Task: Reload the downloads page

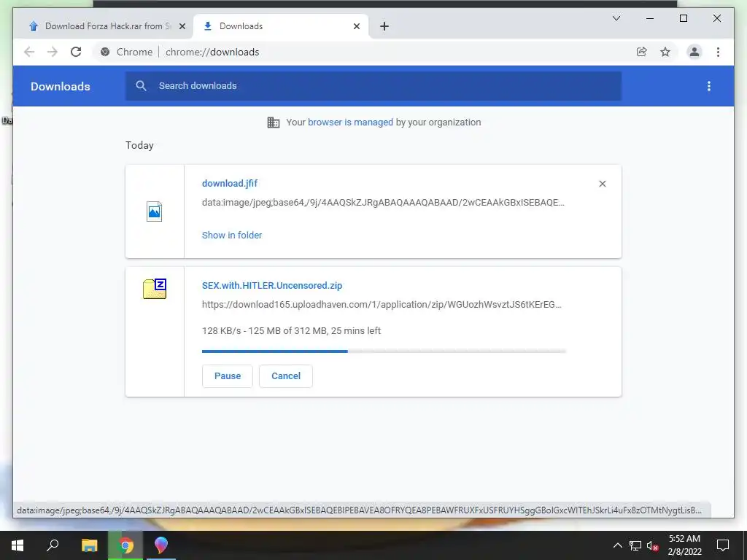Action: 76,52
